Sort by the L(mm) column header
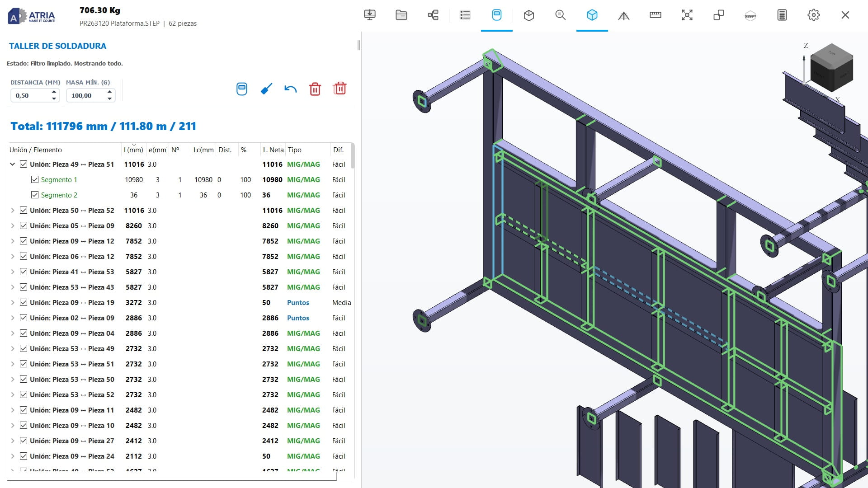Image resolution: width=868 pixels, height=488 pixels. (x=133, y=150)
